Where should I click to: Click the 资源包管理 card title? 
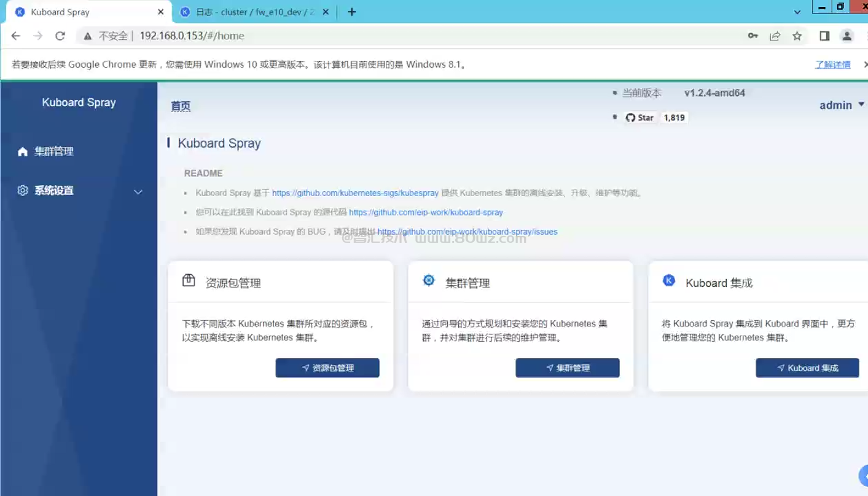(x=233, y=283)
